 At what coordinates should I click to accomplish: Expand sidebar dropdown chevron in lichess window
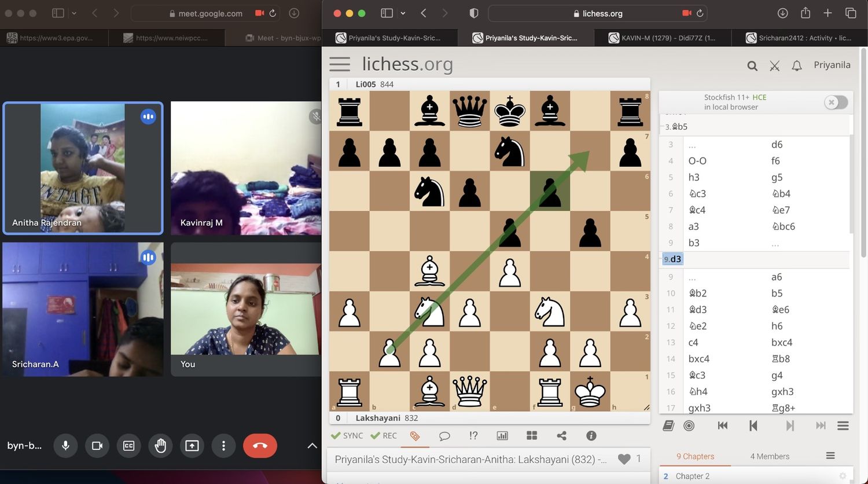[403, 13]
